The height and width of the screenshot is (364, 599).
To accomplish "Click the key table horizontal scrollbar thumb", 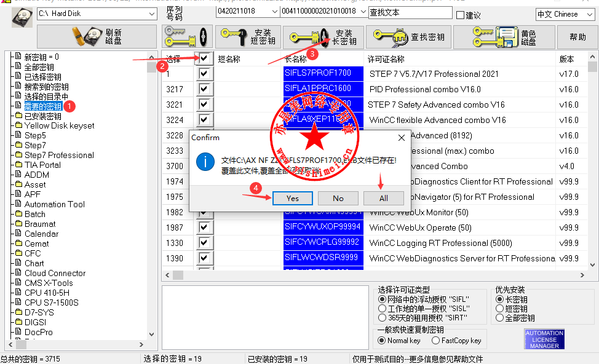I will [x=178, y=275].
